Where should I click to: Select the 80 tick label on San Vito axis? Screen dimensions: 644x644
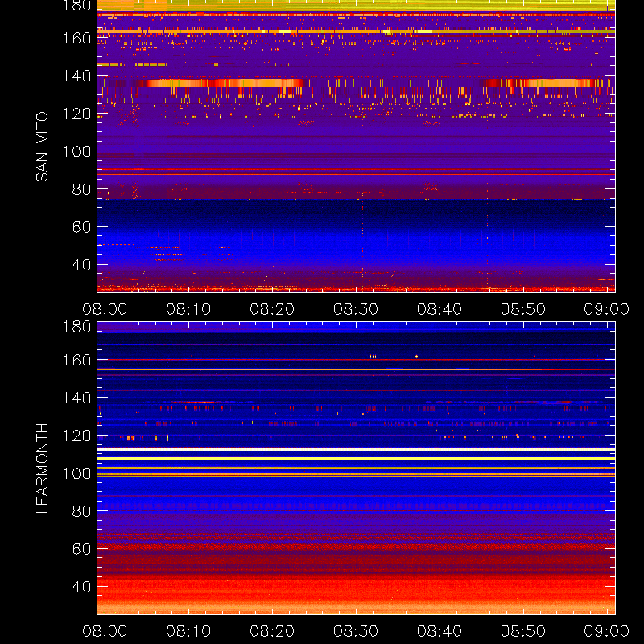[x=82, y=189]
